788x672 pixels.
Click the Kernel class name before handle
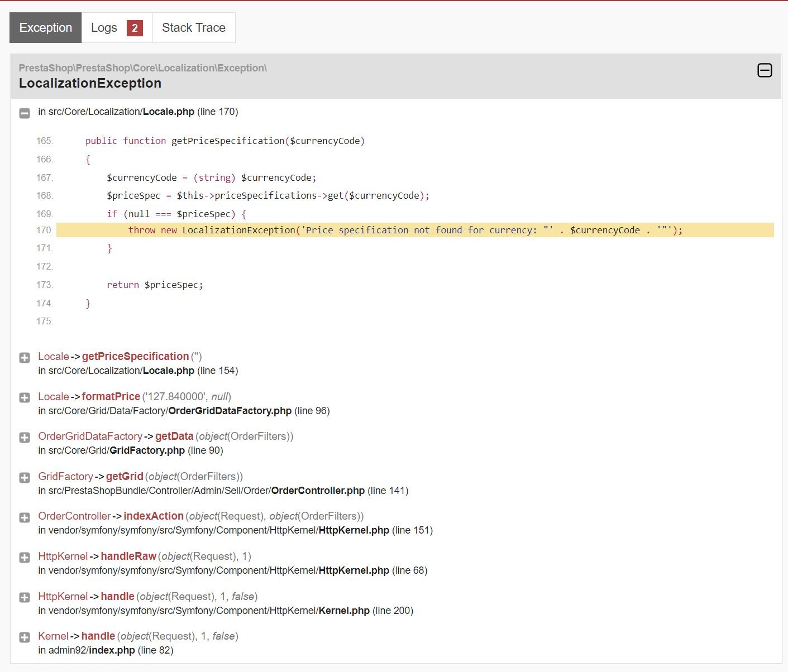54,636
